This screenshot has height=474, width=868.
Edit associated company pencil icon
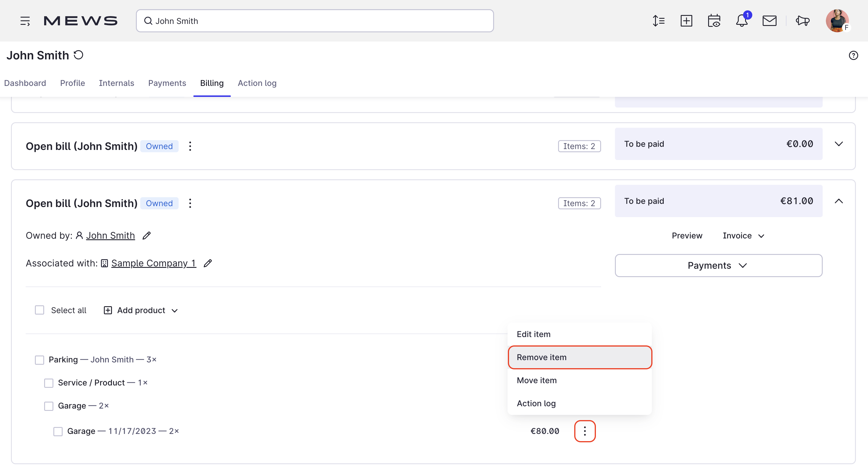[208, 263]
